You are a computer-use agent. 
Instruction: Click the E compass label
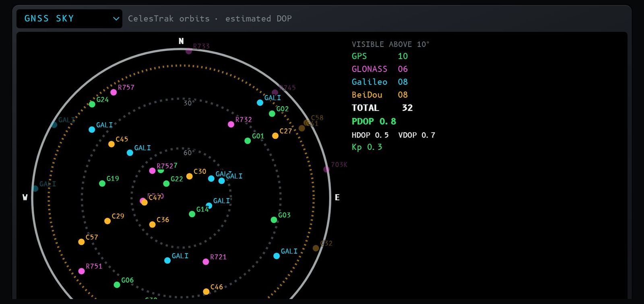pos(337,197)
